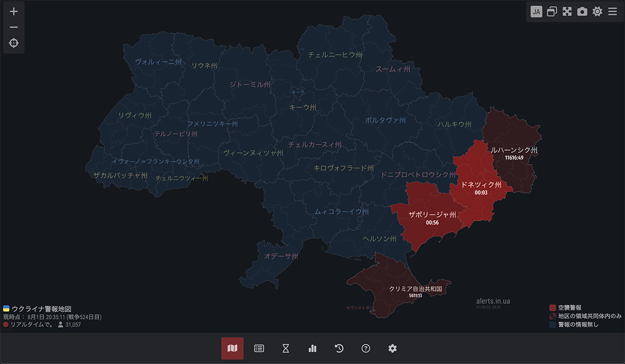Open the JA language selector

click(x=536, y=12)
